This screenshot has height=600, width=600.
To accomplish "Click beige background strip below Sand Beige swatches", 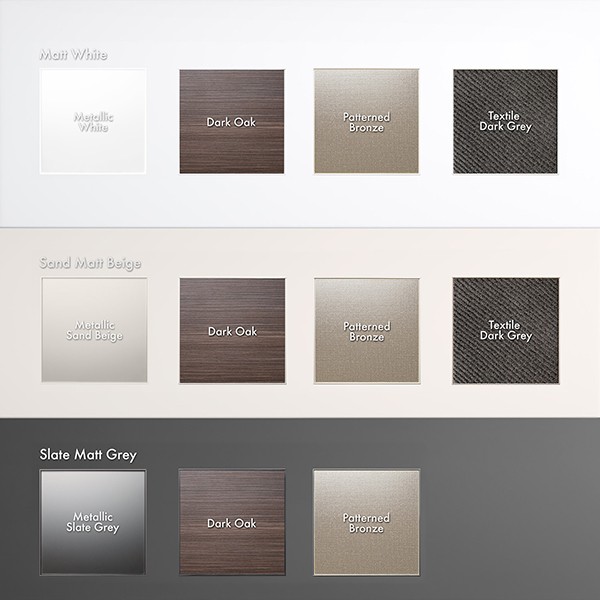I will click(300, 402).
